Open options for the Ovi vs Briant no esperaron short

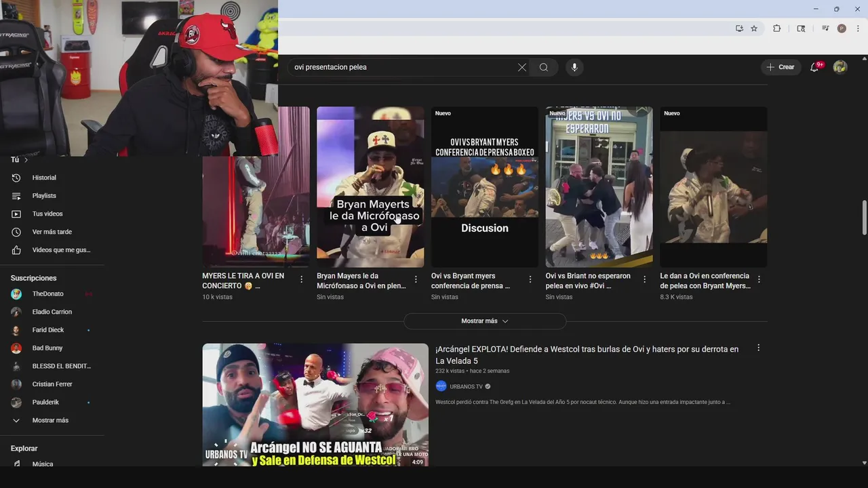[x=644, y=279]
